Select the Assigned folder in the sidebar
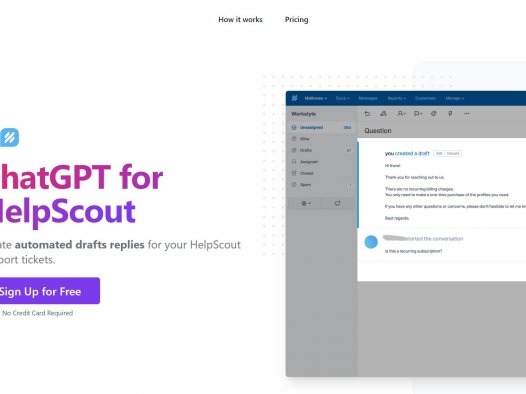Image resolution: width=526 pixels, height=394 pixels. click(321, 162)
